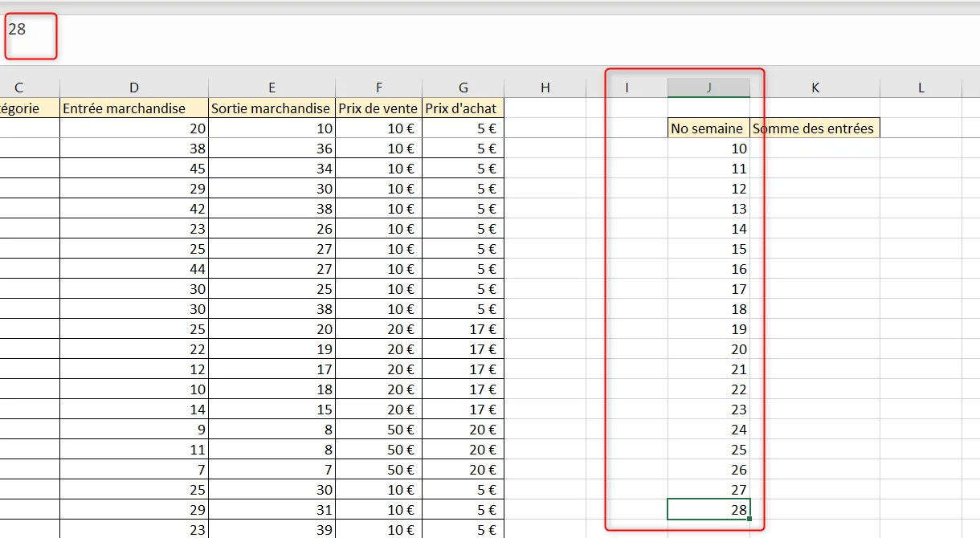Click the active cell containing 28

708,510
